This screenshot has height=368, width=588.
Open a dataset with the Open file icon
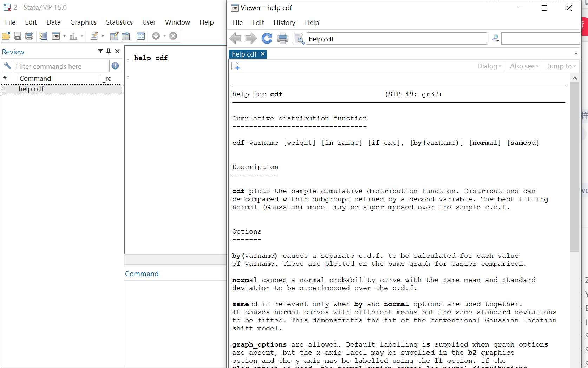[6, 36]
